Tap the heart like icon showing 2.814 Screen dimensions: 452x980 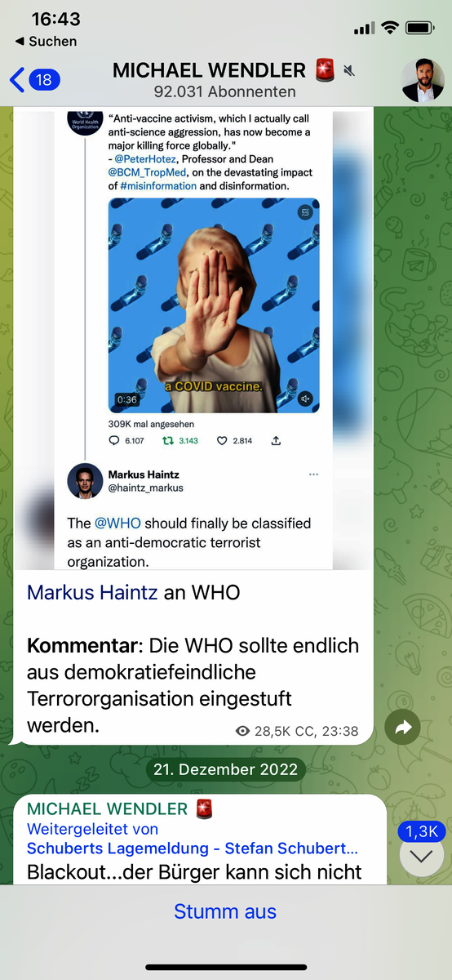221,440
